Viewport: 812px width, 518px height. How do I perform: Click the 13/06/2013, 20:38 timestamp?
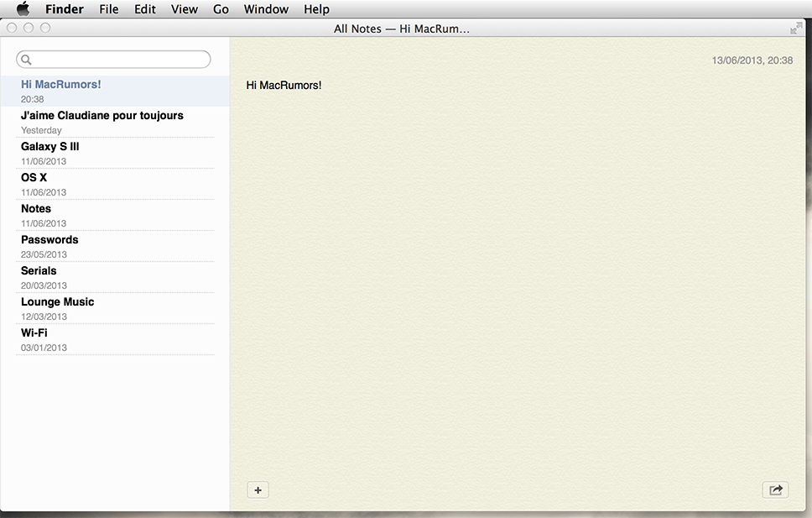(x=752, y=60)
